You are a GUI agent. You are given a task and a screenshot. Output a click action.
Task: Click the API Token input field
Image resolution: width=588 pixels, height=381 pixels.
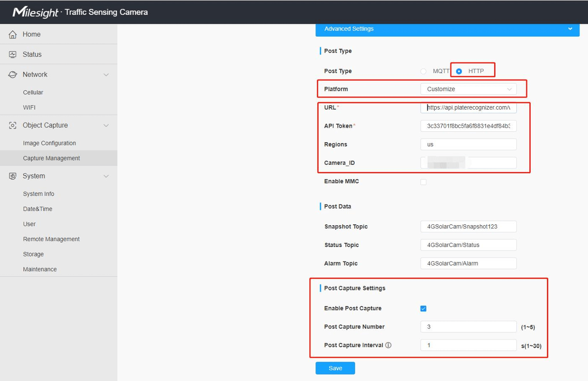(x=468, y=126)
